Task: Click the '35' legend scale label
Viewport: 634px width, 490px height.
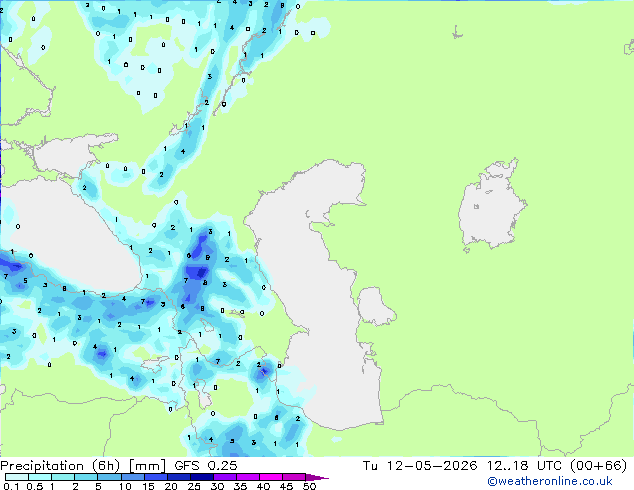Action: 240,486
